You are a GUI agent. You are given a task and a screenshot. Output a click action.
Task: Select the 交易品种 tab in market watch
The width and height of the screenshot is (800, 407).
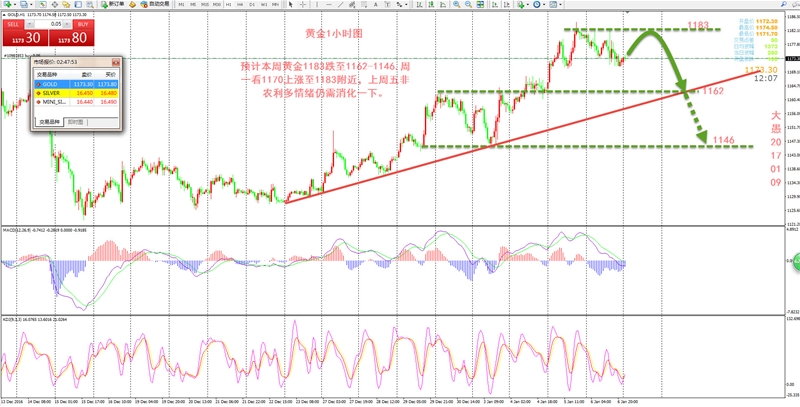point(49,122)
